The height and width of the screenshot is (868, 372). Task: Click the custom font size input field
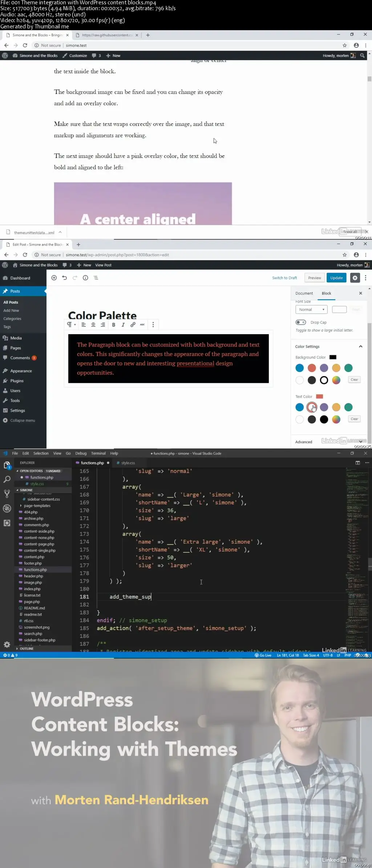click(x=339, y=309)
